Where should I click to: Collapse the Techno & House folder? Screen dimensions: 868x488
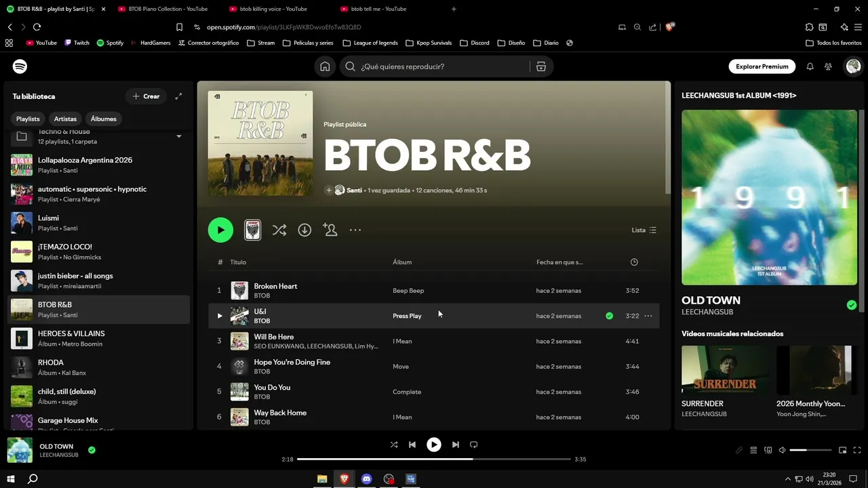point(179,136)
